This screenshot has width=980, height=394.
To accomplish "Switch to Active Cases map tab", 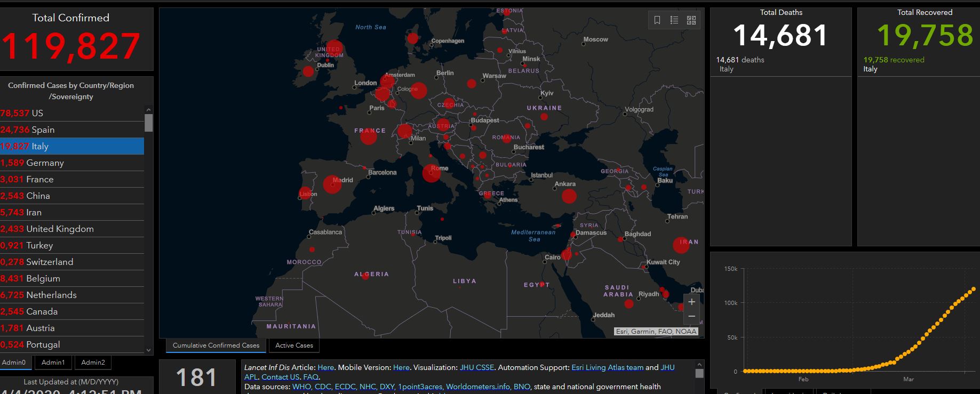I will tap(294, 345).
